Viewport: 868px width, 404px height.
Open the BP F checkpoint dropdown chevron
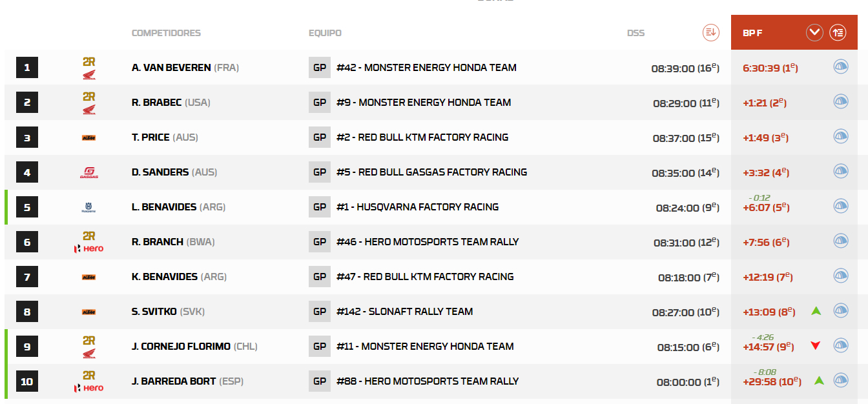tap(814, 32)
